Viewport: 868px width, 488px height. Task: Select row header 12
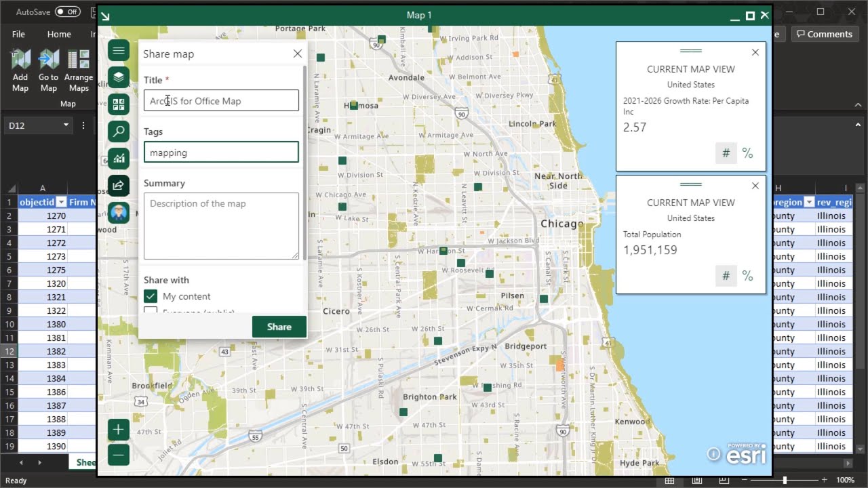9,351
